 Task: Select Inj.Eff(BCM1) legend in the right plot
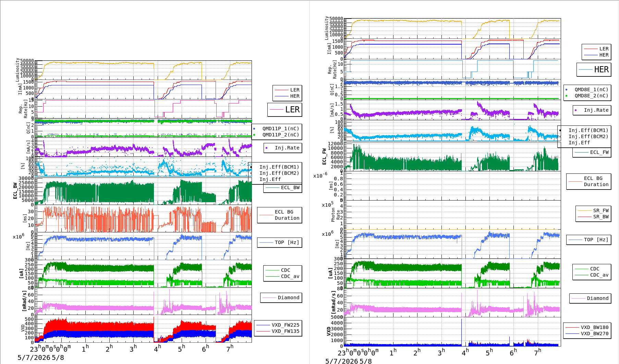588,130
